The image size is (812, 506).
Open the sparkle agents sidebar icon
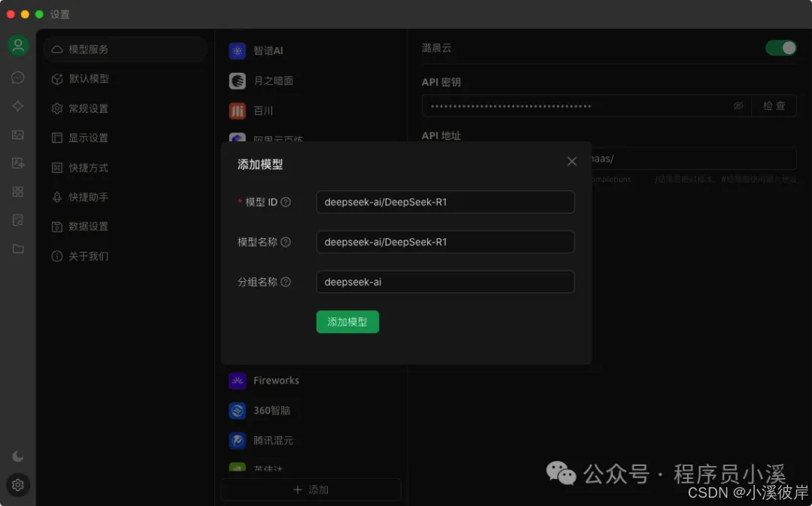[x=17, y=106]
